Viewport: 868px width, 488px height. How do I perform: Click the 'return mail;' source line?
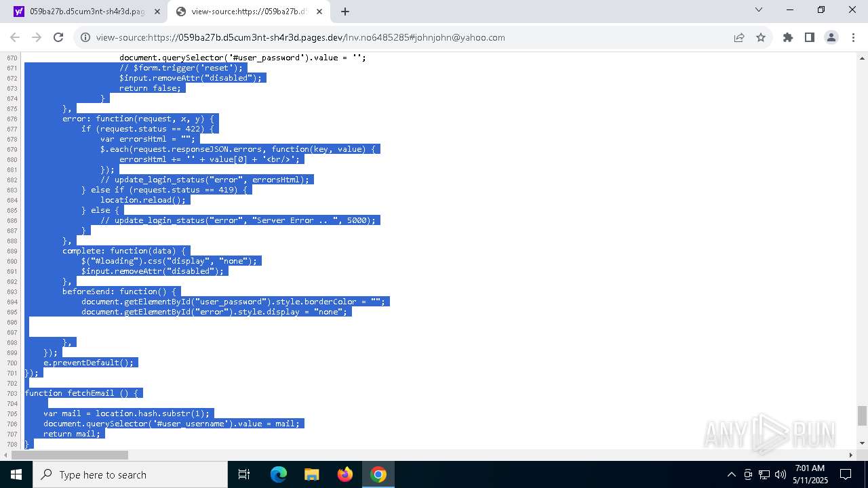[72, 434]
